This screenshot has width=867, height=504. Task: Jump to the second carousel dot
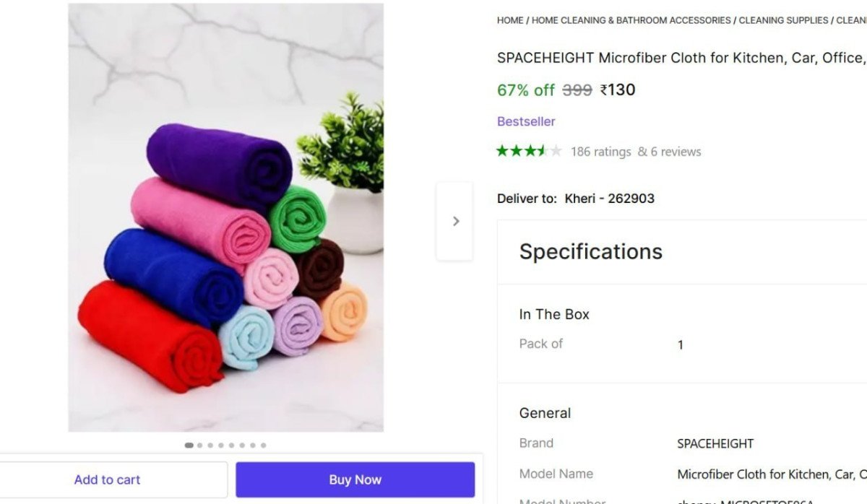tap(200, 446)
